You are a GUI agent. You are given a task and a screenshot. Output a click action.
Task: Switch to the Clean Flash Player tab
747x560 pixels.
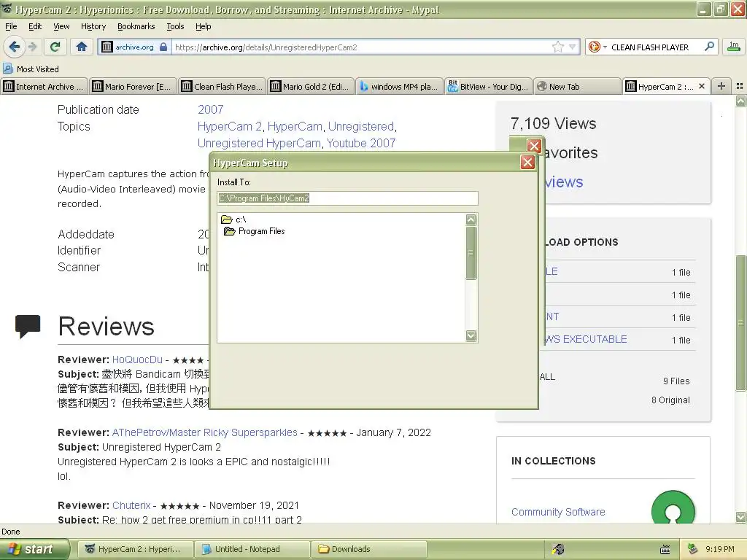[222, 86]
